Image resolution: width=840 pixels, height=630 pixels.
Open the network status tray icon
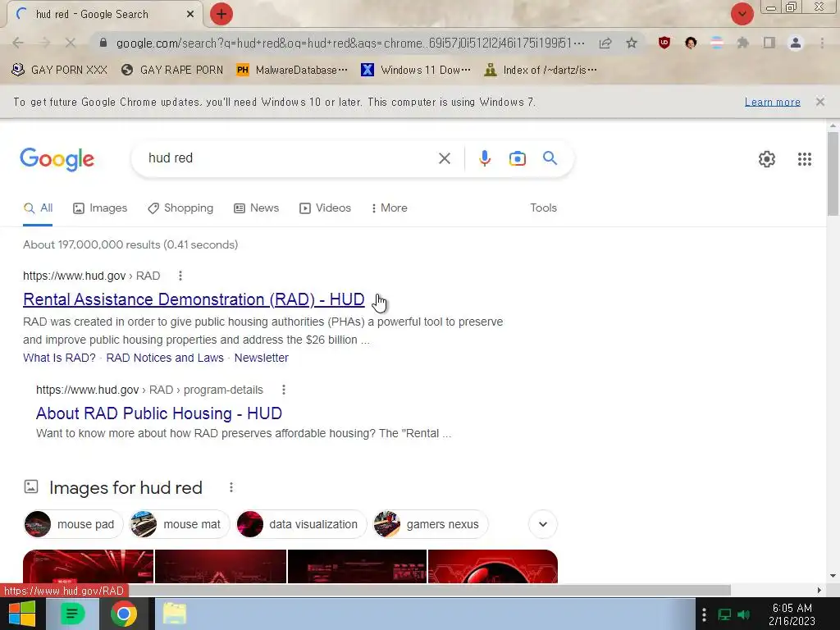pos(724,614)
